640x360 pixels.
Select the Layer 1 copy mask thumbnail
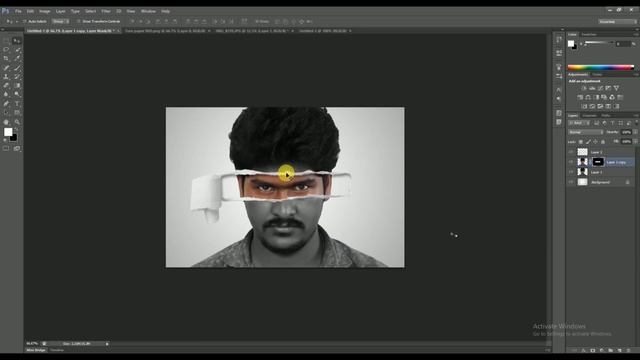pos(598,162)
